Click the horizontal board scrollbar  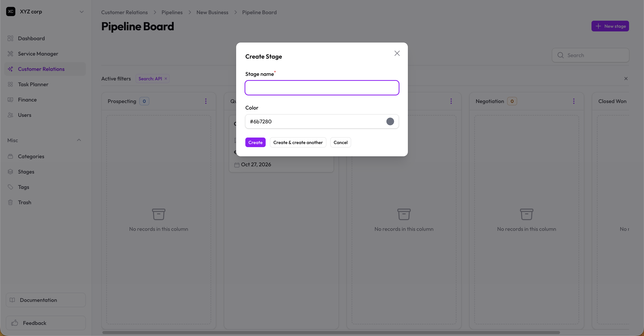click(x=331, y=333)
